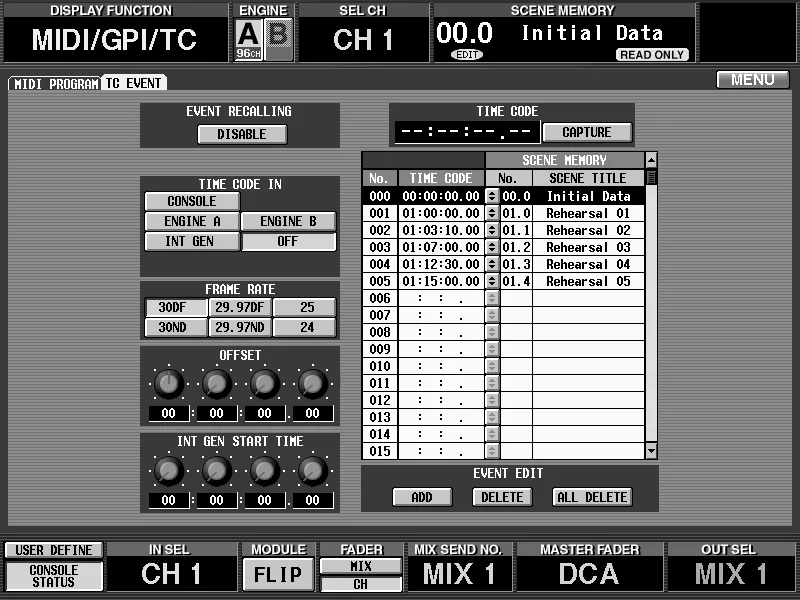This screenshot has width=800, height=600.
Task: Click the INT GEN START TIME frames knob
Action: (x=313, y=470)
